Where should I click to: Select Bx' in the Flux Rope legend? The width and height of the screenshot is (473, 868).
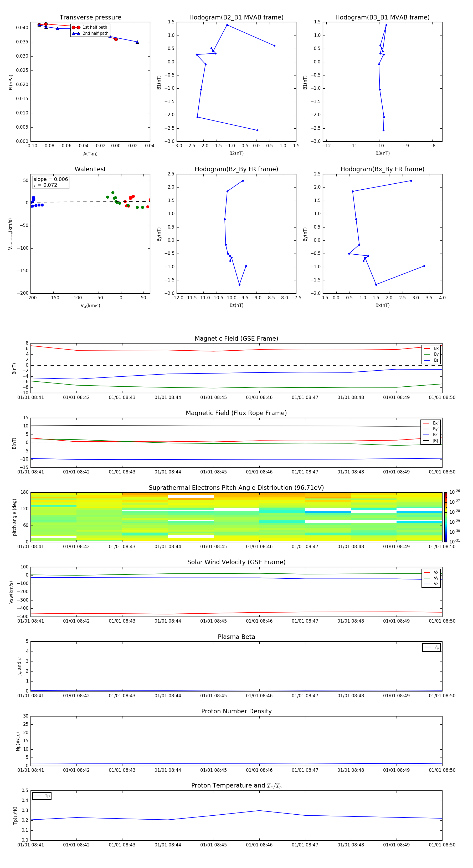coord(431,423)
